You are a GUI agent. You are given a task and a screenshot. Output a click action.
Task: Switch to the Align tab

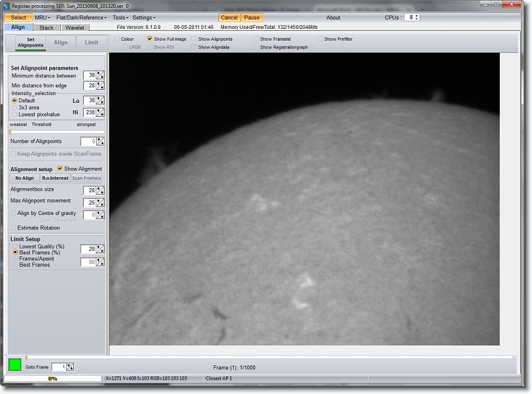pos(18,27)
